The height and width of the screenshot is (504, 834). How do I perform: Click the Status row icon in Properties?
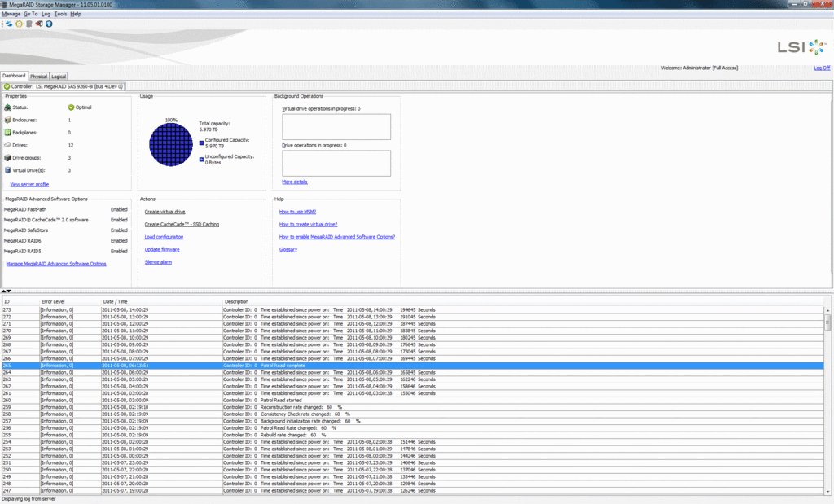tap(7, 107)
